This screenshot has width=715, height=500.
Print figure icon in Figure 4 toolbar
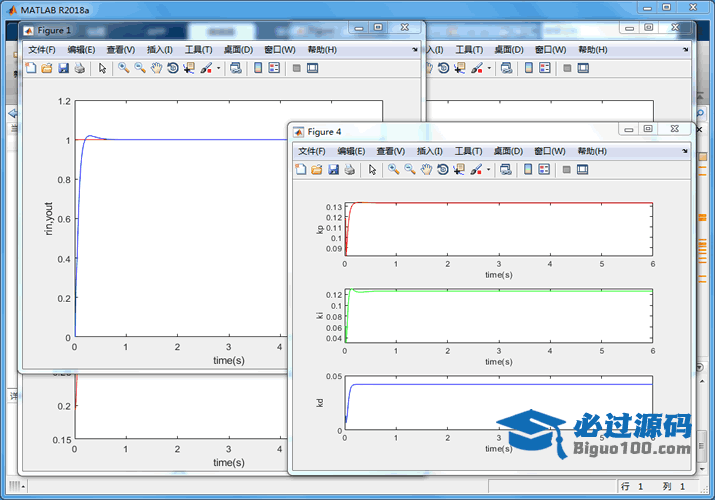point(350,170)
